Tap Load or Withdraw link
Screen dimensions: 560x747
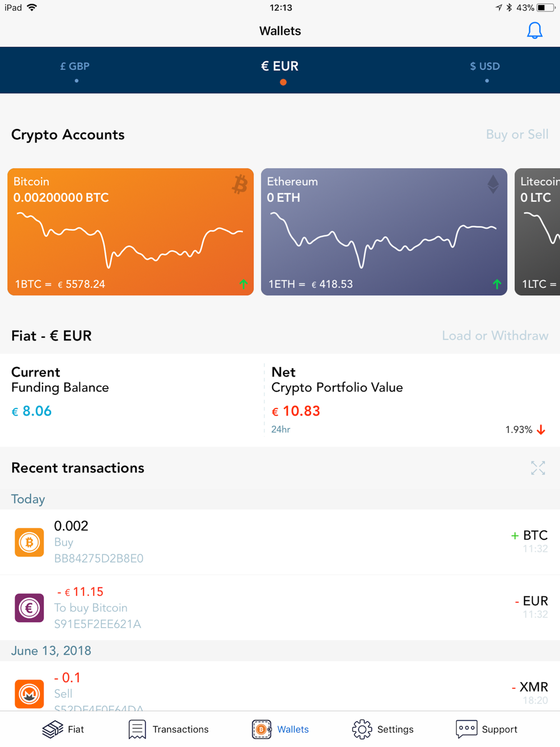point(495,335)
